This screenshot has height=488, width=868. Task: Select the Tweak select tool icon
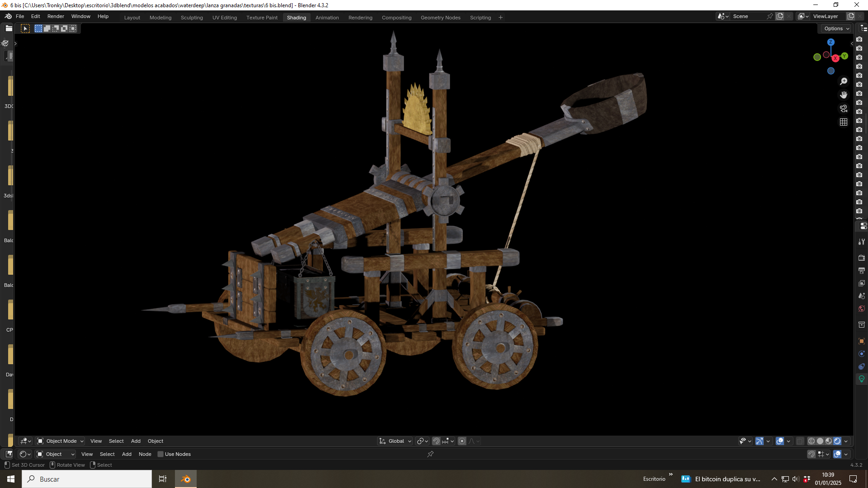[x=25, y=28]
